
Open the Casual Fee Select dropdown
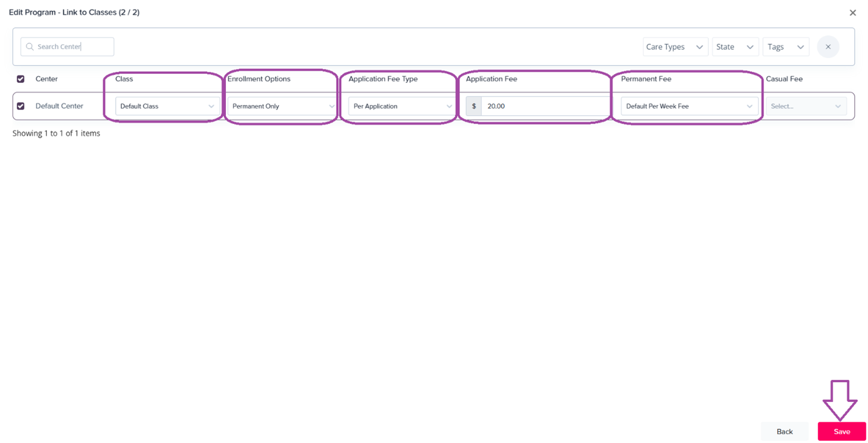tap(806, 106)
